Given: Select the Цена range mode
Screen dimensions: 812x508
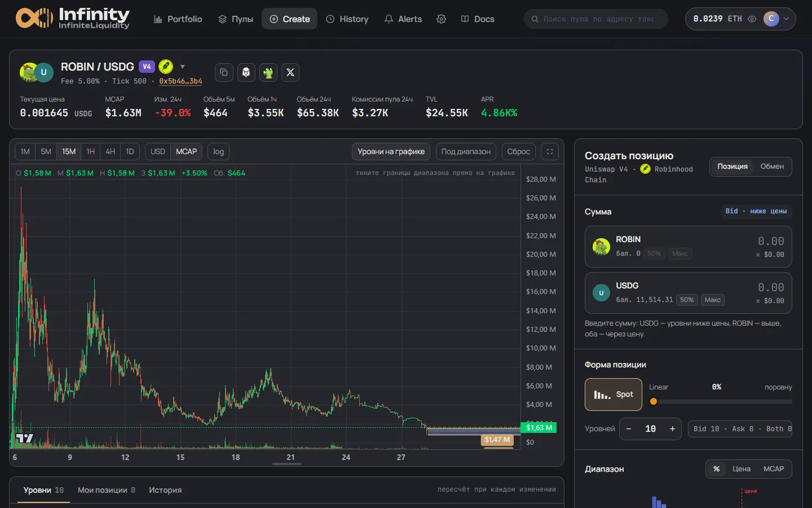Looking at the screenshot, I should 742,469.
